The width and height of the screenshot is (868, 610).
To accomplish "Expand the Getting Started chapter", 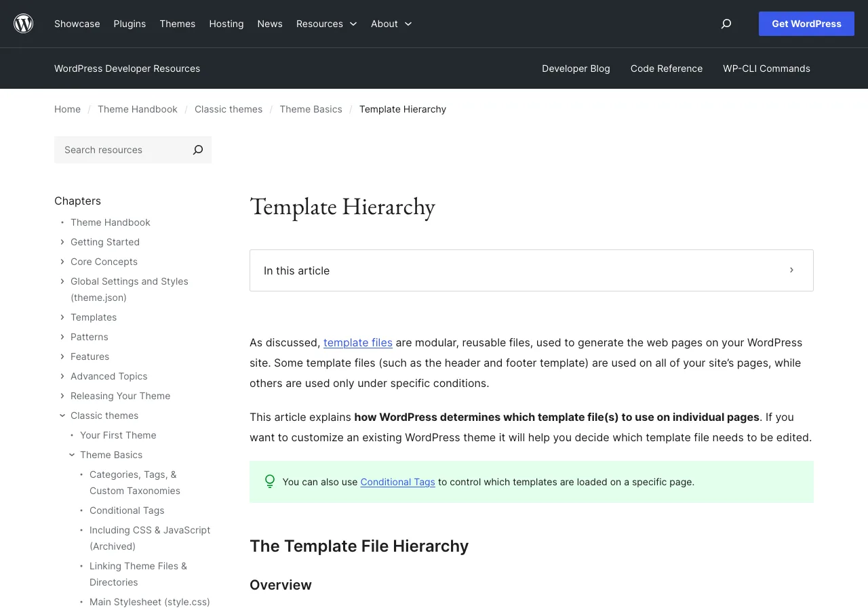I will tap(62, 242).
